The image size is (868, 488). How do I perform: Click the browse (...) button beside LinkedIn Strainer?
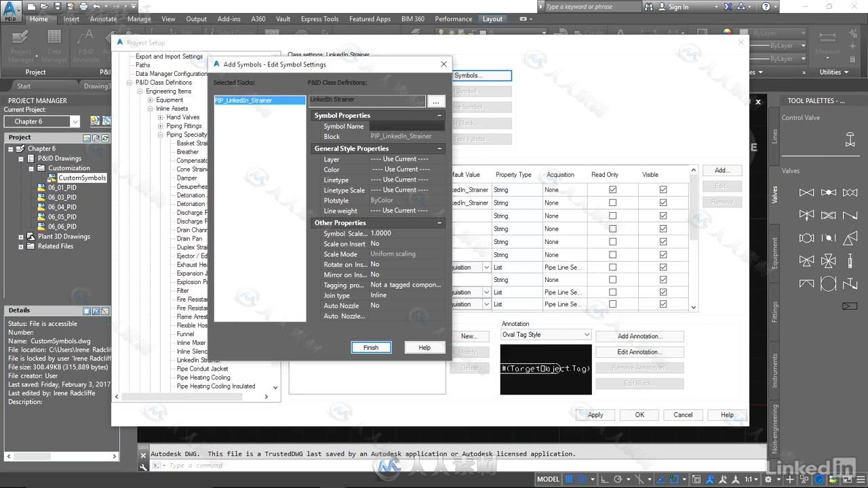pyautogui.click(x=435, y=102)
